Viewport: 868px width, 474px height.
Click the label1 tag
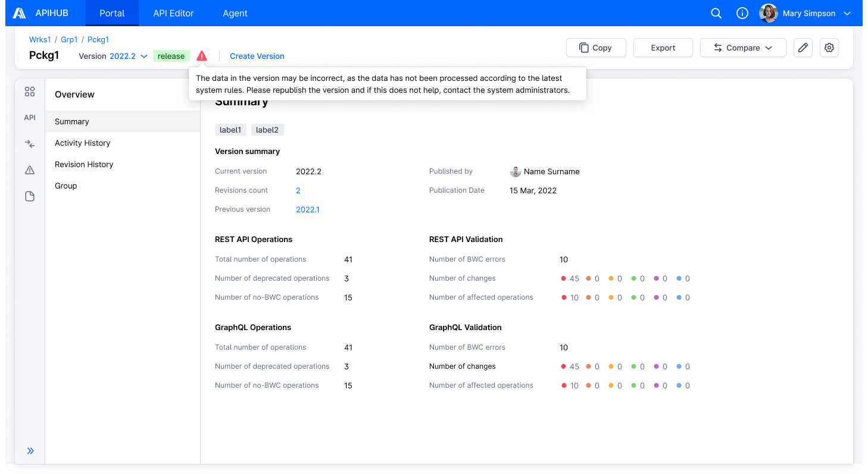coord(231,130)
